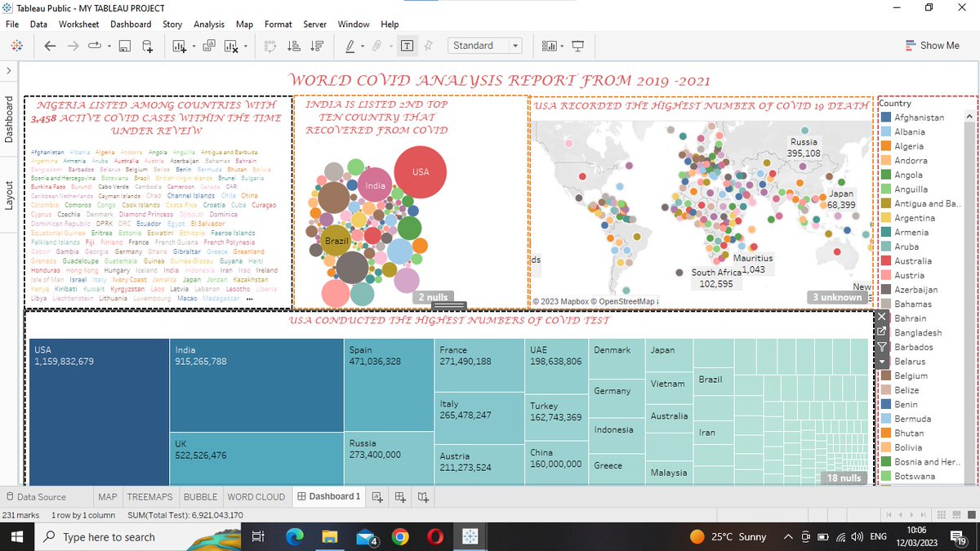Image resolution: width=980 pixels, height=551 pixels.
Task: Select Botswana swatch in Country legend
Action: (886, 476)
